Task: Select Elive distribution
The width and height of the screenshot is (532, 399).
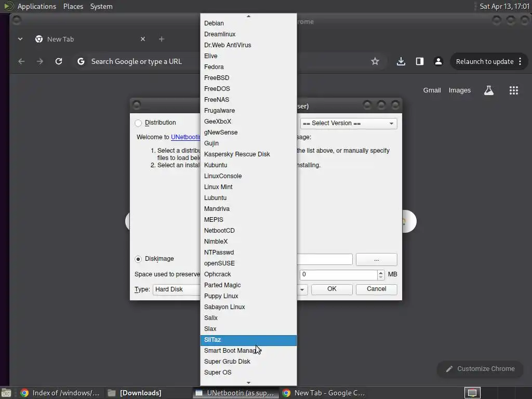Action: pyautogui.click(x=248, y=56)
